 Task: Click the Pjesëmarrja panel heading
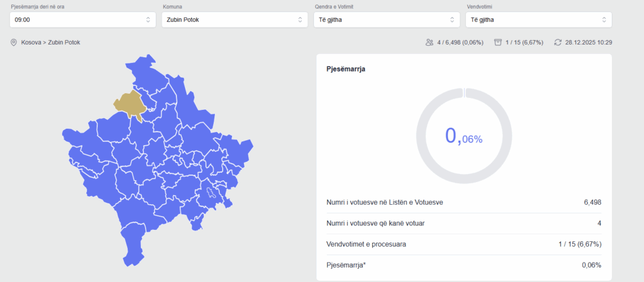(345, 69)
